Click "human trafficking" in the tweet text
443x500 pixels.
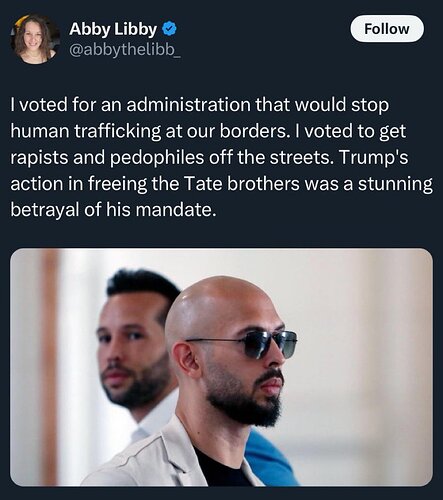(x=86, y=131)
